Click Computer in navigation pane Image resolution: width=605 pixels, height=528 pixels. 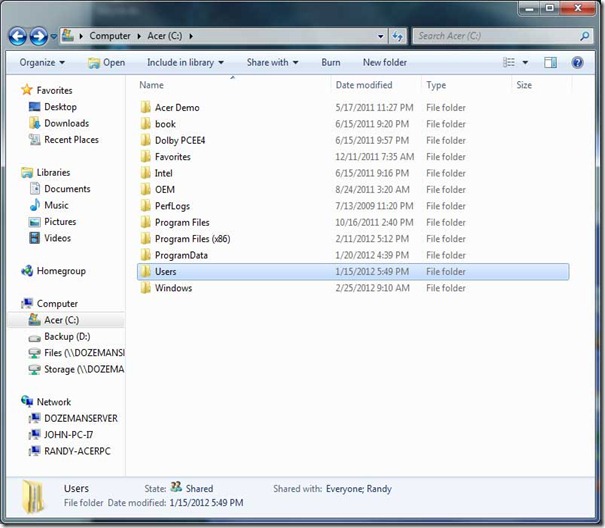point(57,304)
